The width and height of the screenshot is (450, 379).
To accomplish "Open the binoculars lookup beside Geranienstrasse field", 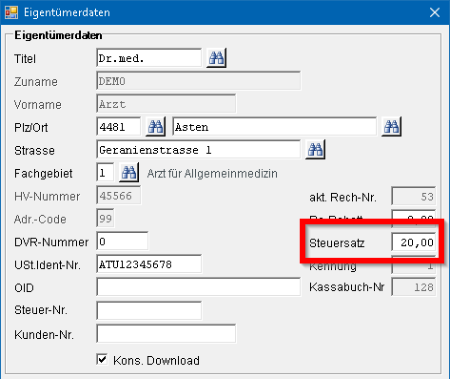I will [x=315, y=150].
